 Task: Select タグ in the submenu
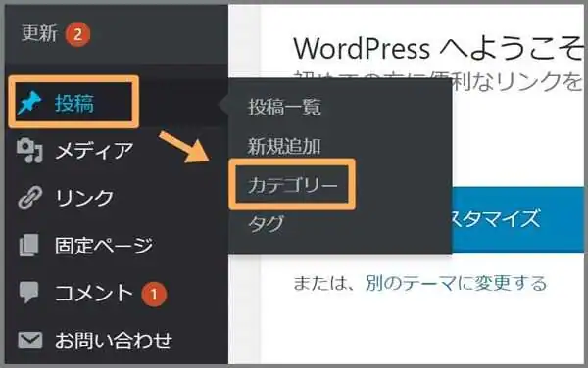coord(266,224)
